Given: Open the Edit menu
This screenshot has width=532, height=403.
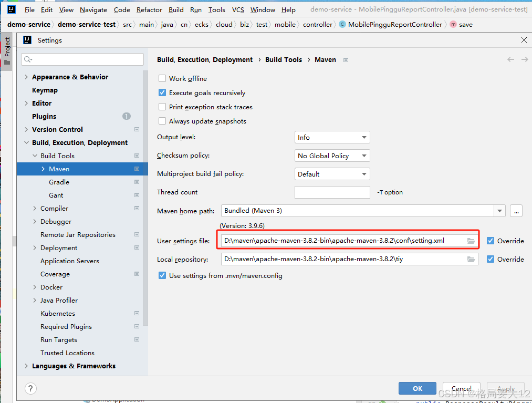Looking at the screenshot, I should click(47, 10).
